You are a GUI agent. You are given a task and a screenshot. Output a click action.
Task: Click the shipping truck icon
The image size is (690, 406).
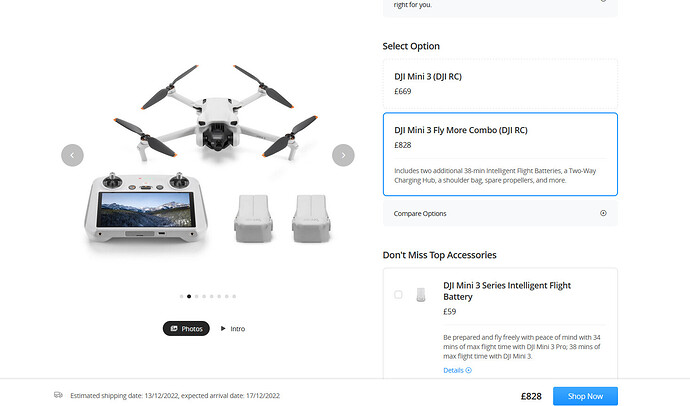click(58, 395)
